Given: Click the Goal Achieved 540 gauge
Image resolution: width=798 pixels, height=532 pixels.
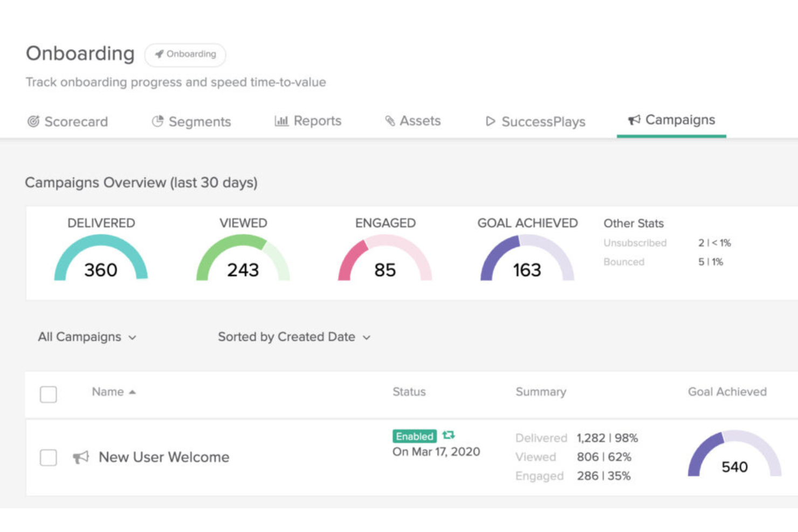Looking at the screenshot, I should point(734,455).
